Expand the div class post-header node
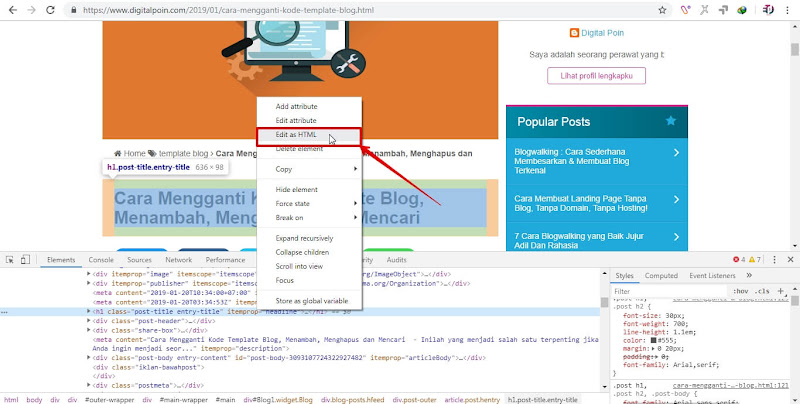Viewport: 800px width, 404px height. point(89,321)
